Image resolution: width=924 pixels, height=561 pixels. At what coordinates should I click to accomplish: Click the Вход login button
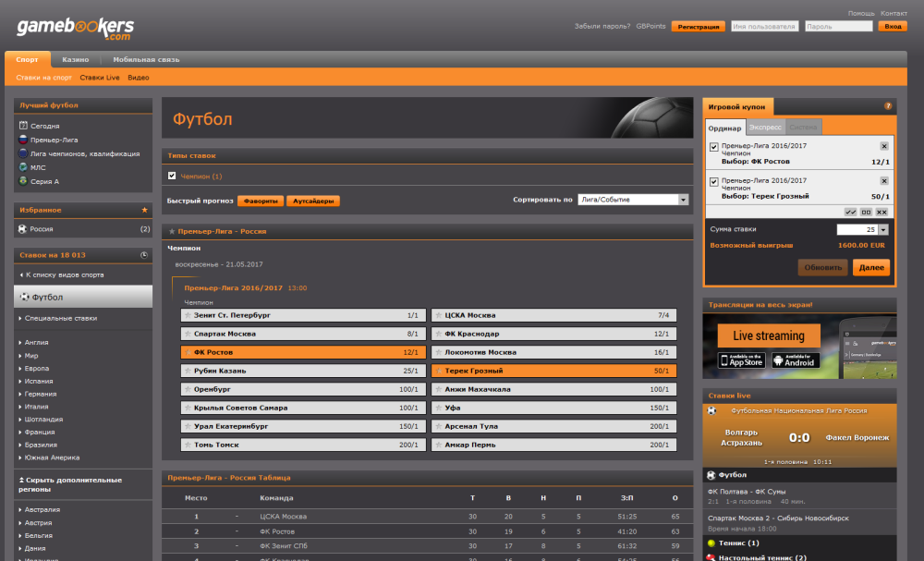pos(893,27)
